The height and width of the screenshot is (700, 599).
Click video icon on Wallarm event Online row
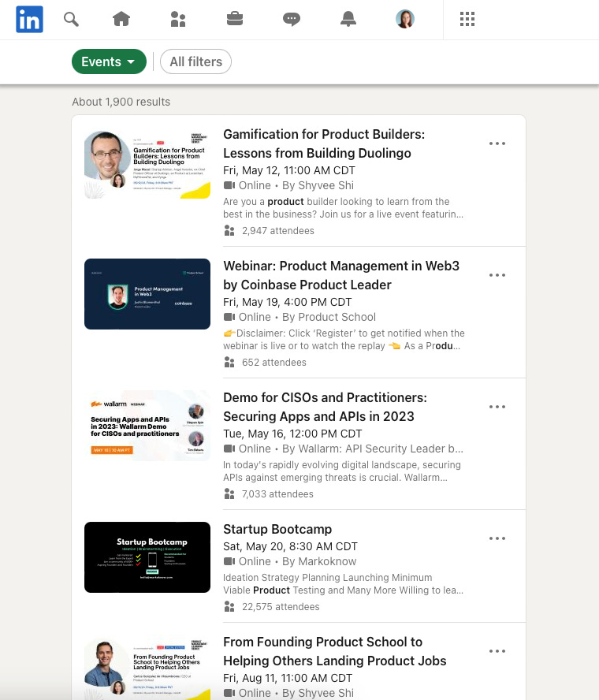[x=229, y=449]
